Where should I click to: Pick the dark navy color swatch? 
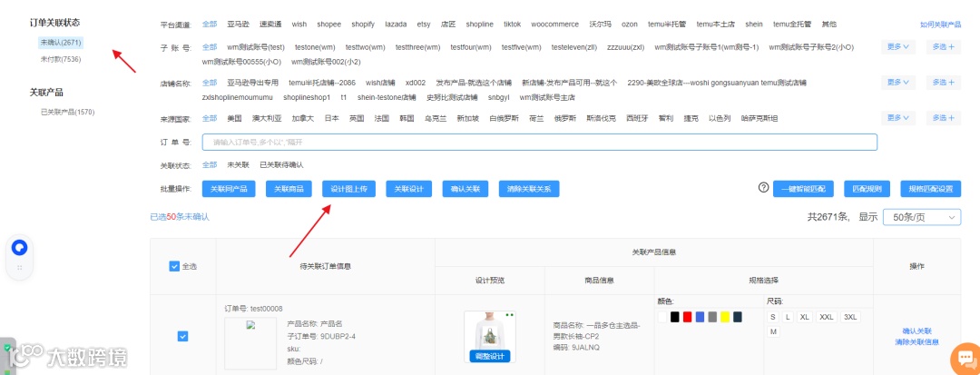click(x=738, y=317)
